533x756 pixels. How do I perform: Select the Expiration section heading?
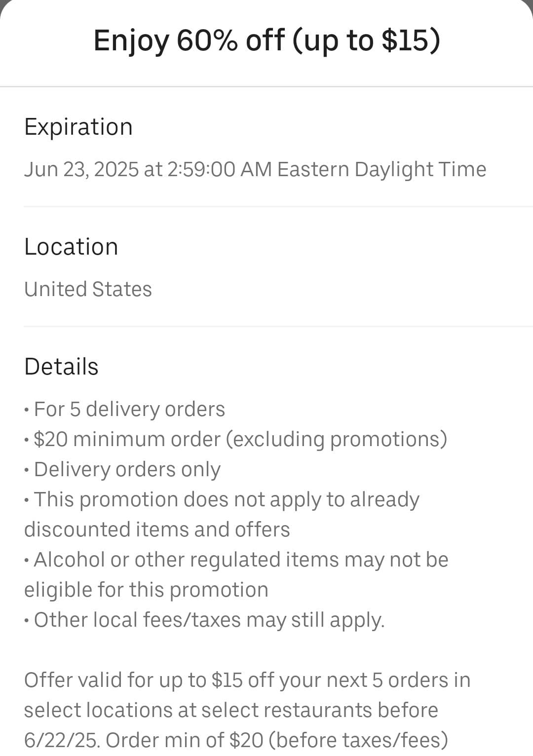78,127
